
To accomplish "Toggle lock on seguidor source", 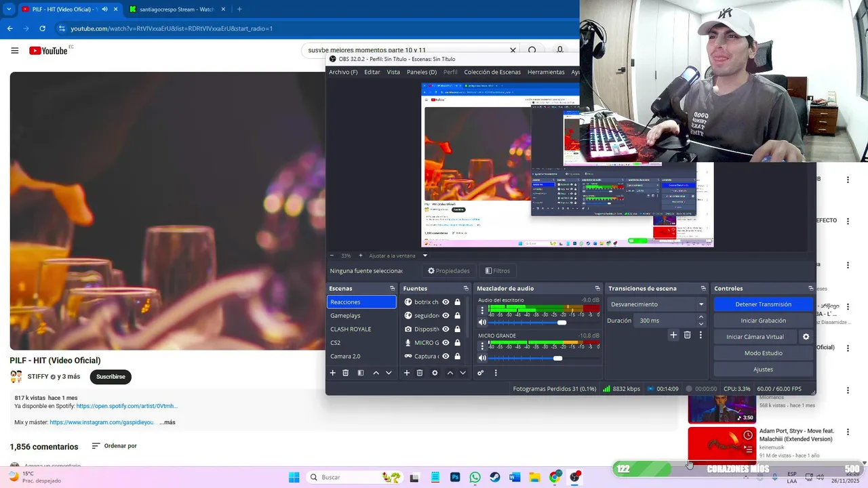I will pyautogui.click(x=458, y=316).
